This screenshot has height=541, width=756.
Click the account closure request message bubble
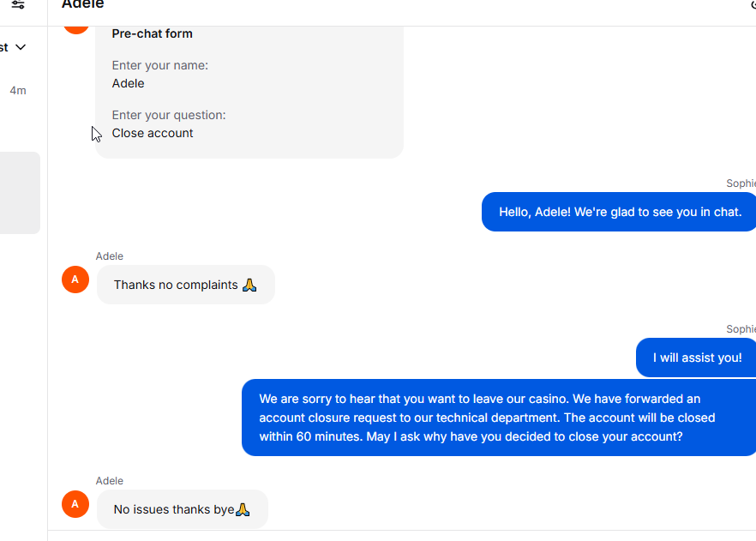pos(500,418)
